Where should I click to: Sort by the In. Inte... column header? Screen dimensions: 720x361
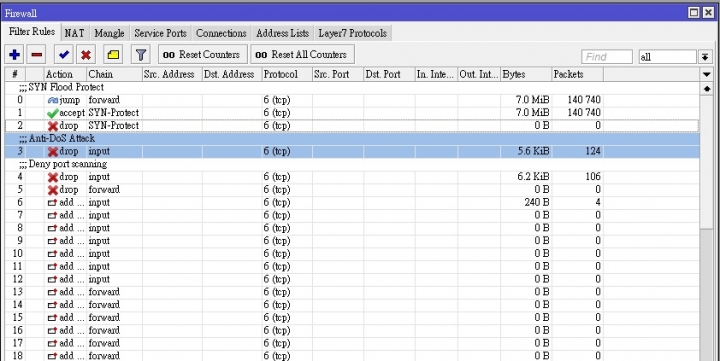(436, 74)
